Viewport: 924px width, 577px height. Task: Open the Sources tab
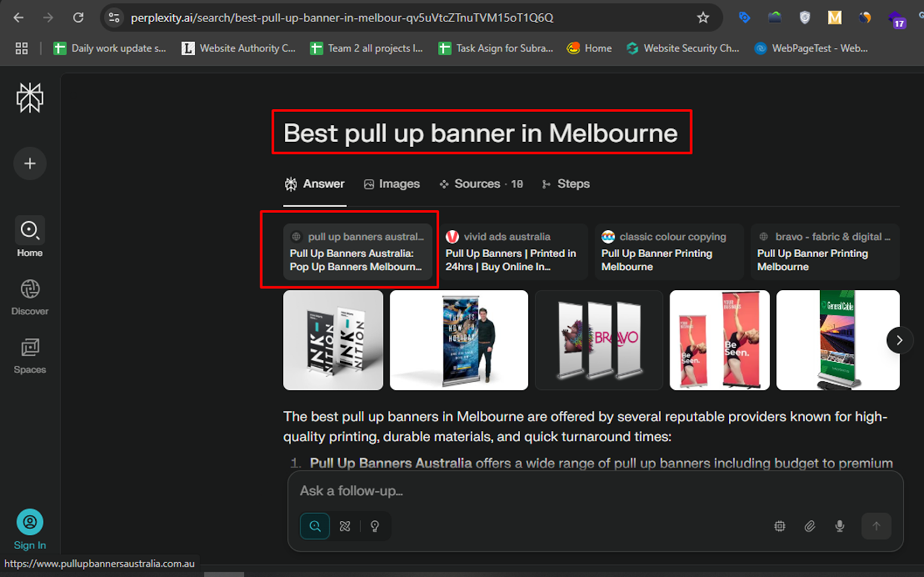coord(480,184)
